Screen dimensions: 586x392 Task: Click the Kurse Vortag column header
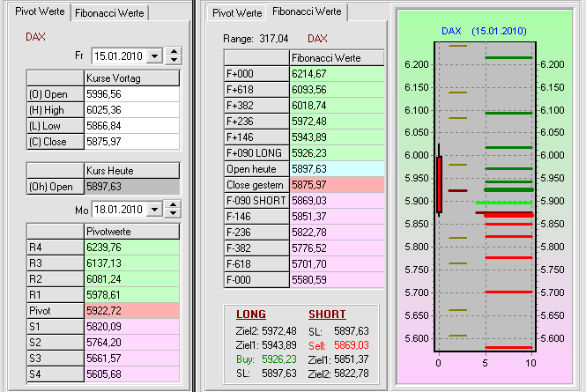[x=131, y=78]
